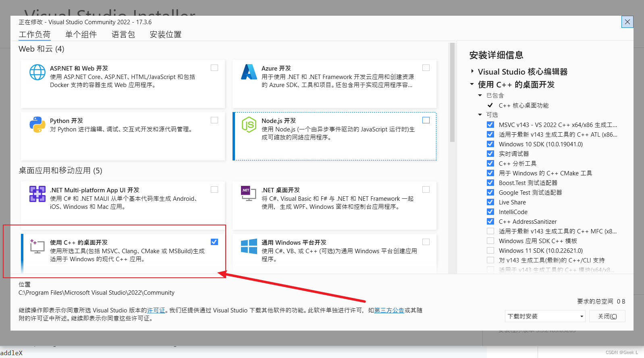Uncheck the 使用 C++ 的桌面开发 workload checkbox
The width and height of the screenshot is (644, 358).
point(214,242)
